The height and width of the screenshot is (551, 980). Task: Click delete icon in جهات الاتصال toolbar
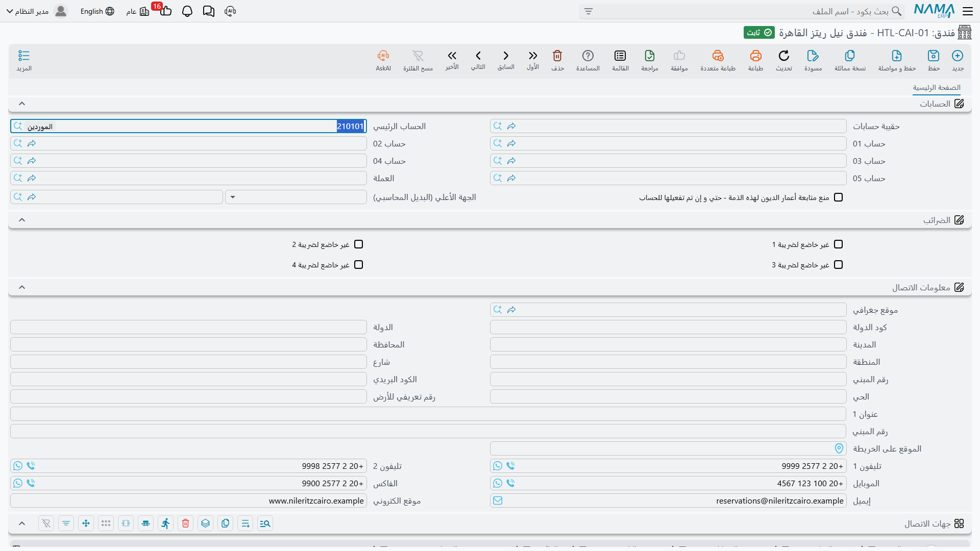(x=186, y=523)
